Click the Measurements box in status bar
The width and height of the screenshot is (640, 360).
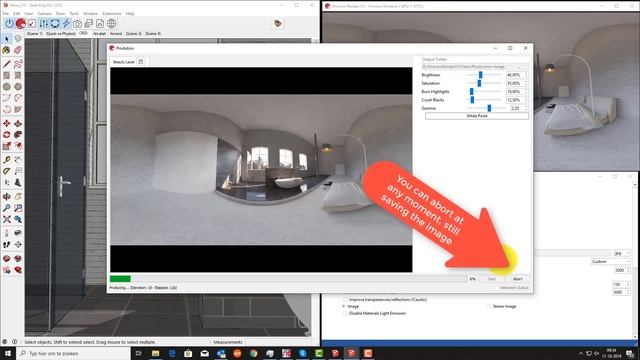[228, 342]
